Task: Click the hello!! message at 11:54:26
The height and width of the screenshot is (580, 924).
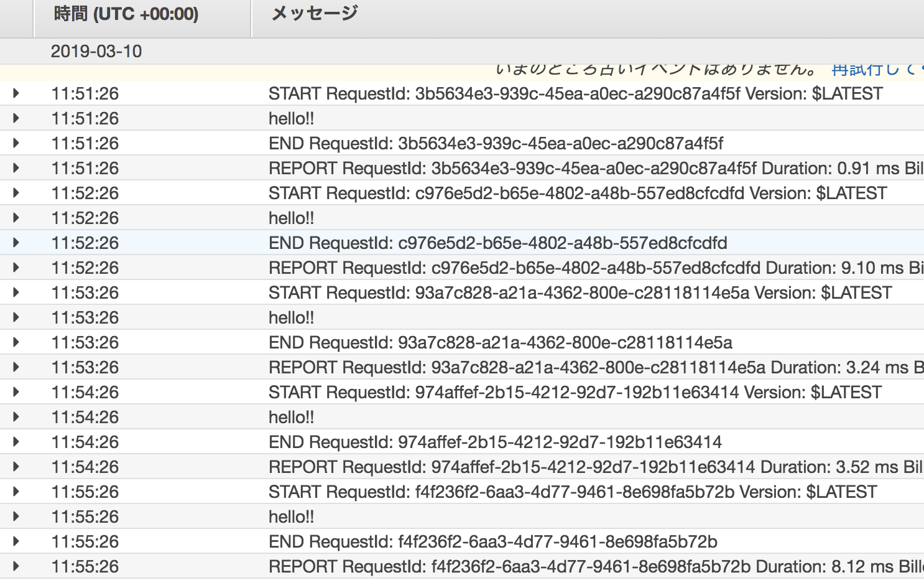Action: pos(292,417)
